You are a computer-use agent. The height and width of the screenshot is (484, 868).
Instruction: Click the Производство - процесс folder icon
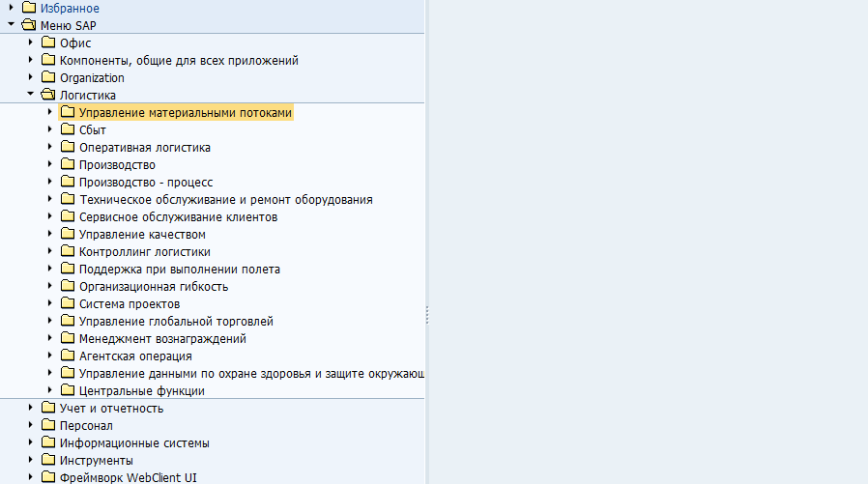68,182
